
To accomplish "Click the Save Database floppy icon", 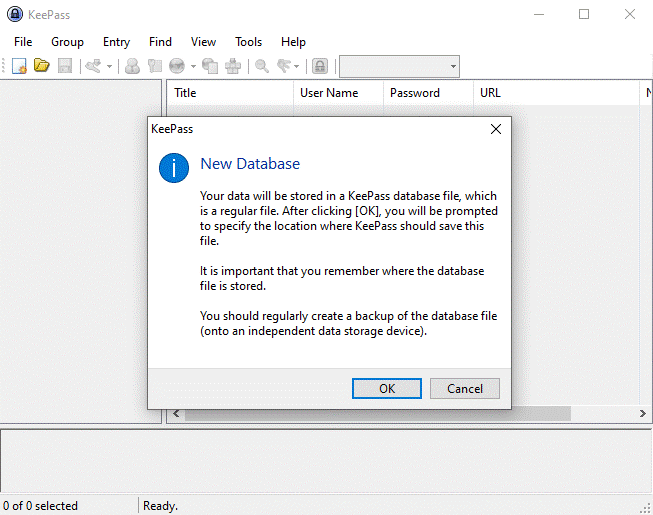I will click(x=65, y=66).
